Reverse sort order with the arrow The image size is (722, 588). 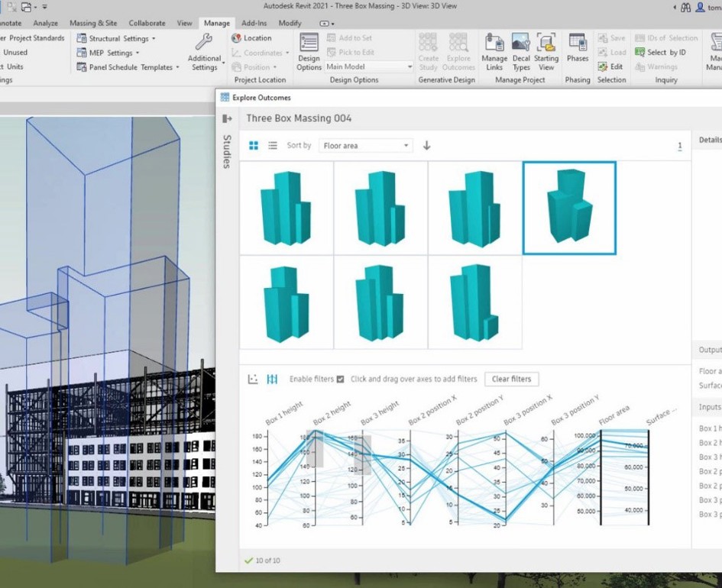tap(426, 145)
